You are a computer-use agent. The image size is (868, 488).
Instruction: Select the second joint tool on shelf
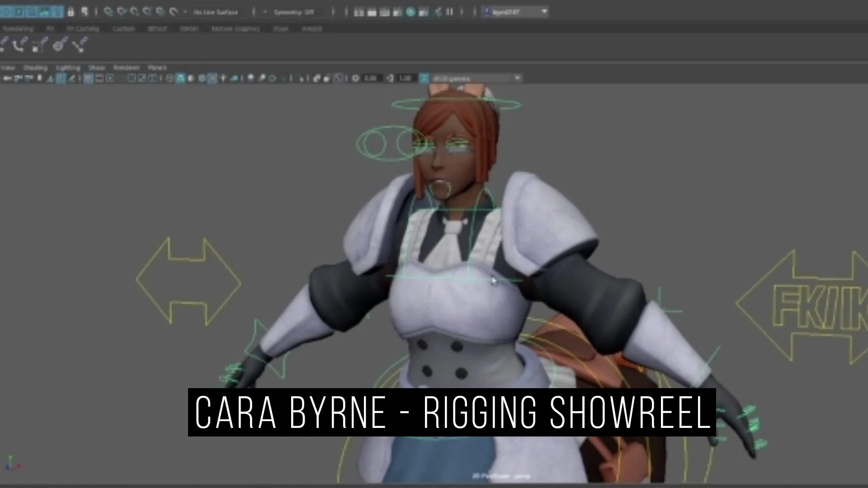pos(19,45)
